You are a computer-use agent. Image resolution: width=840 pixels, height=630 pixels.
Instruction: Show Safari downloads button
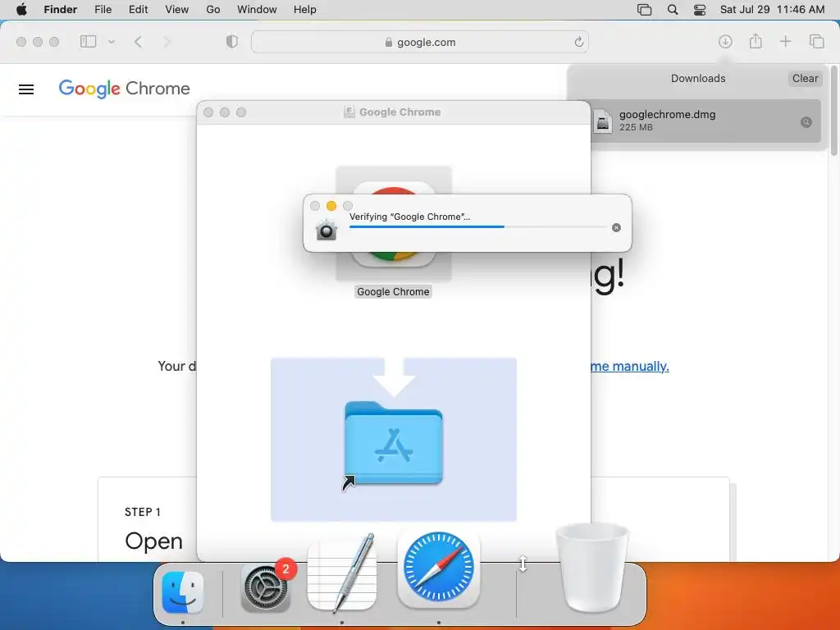pyautogui.click(x=725, y=41)
